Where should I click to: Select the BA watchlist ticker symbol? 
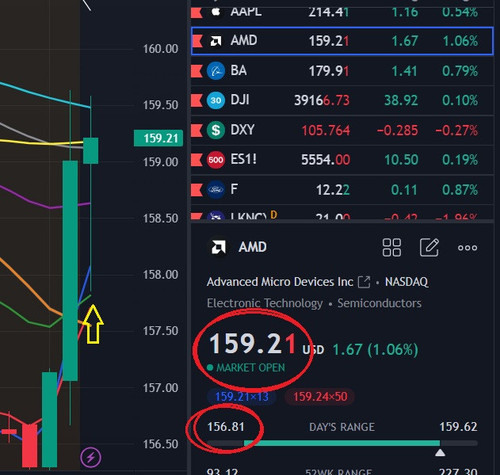point(239,71)
